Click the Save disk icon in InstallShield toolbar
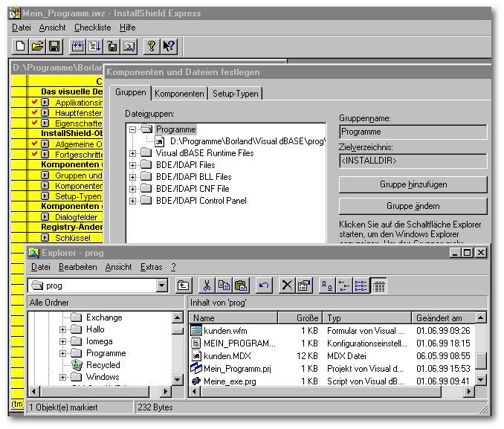This screenshot has width=504, height=429. tap(54, 46)
